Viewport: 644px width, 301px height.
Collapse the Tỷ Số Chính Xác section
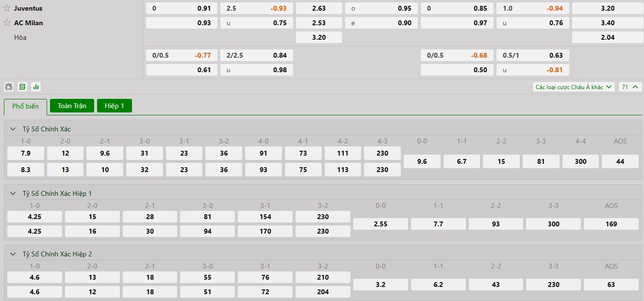(13, 129)
